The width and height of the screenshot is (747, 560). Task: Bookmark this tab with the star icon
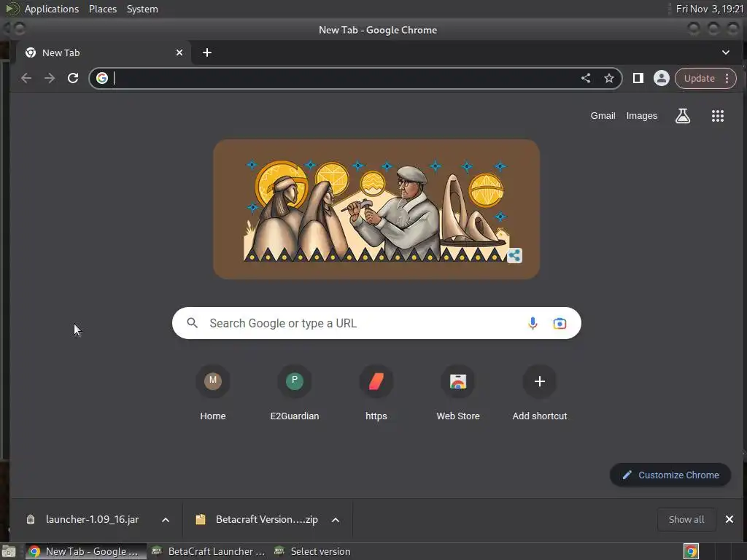tap(609, 78)
